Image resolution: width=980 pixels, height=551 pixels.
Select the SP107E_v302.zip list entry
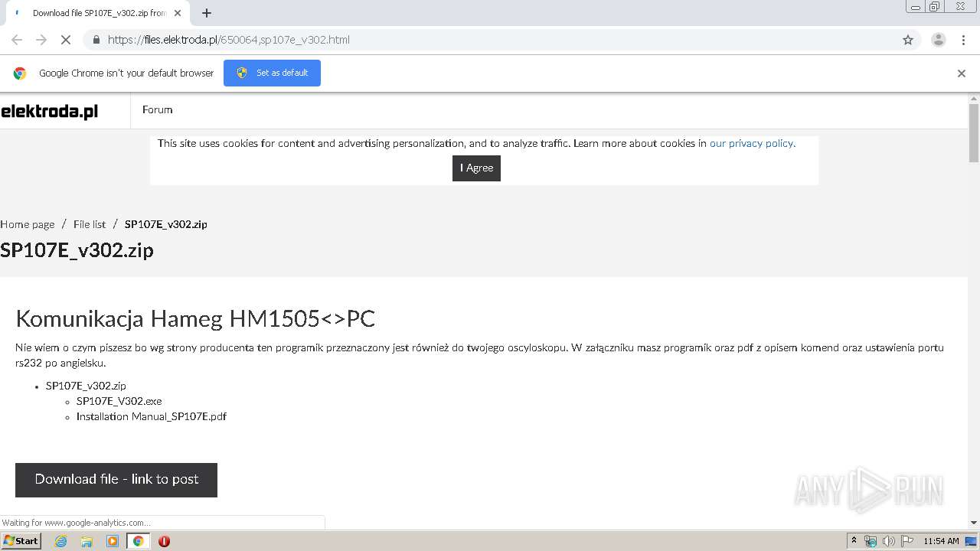tap(86, 386)
